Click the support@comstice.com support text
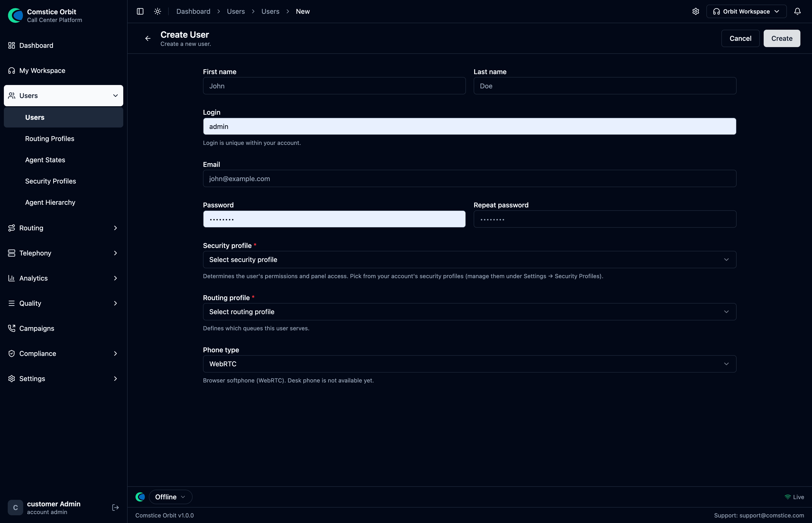This screenshot has height=523, width=812. 772,515
